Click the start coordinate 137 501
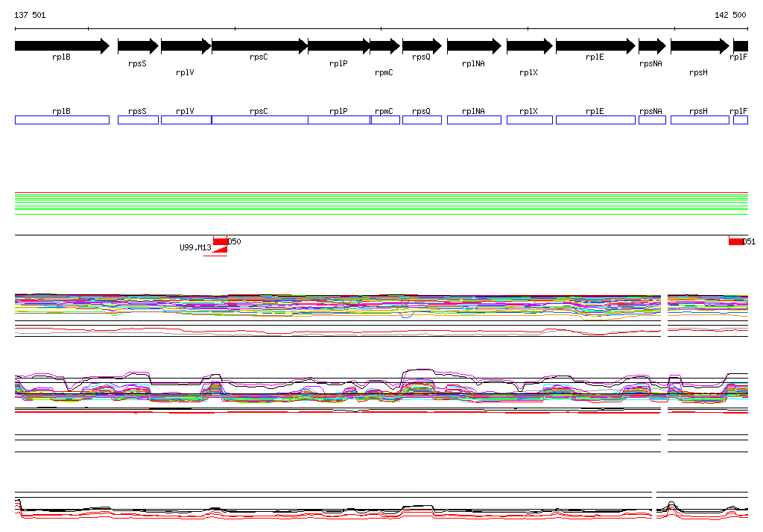 (30, 15)
